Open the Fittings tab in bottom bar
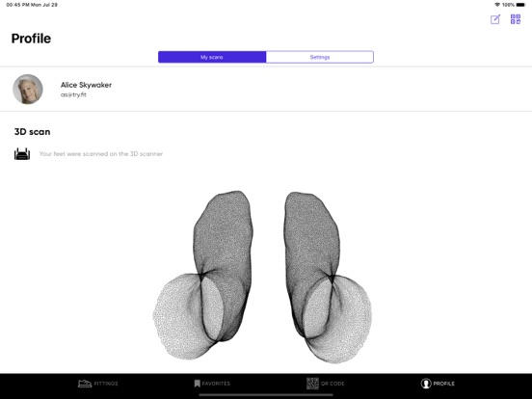 point(98,384)
